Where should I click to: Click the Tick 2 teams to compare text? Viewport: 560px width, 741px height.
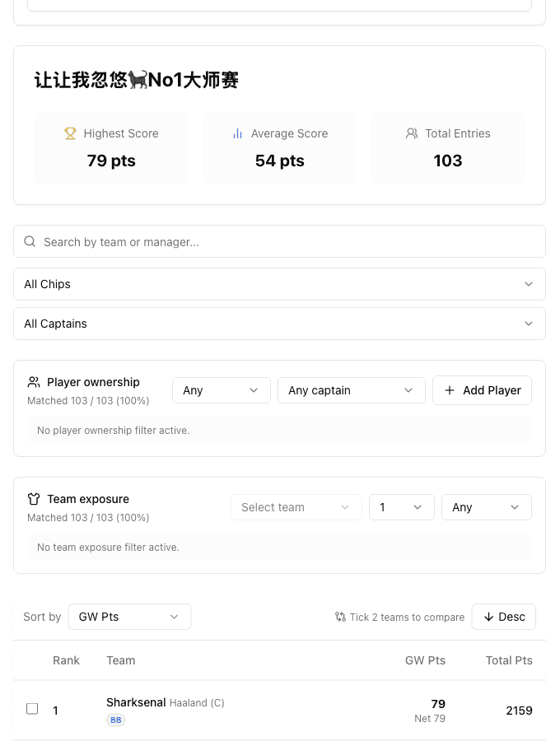point(407,617)
